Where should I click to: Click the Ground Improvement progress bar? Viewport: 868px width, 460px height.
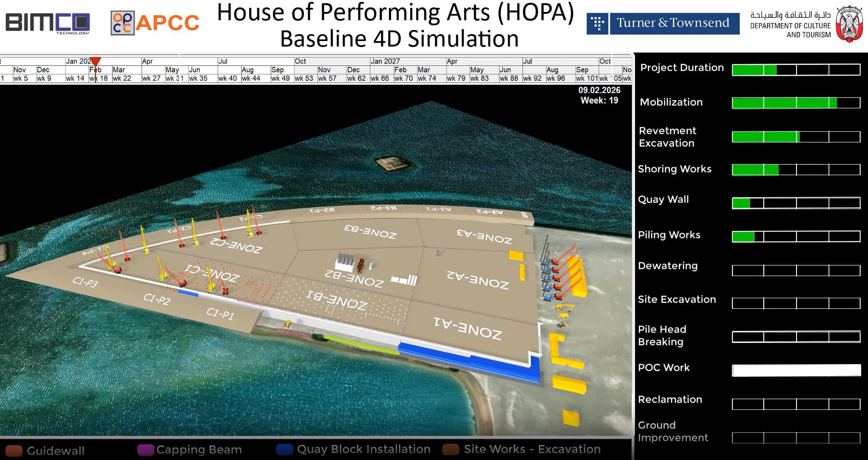tap(796, 437)
